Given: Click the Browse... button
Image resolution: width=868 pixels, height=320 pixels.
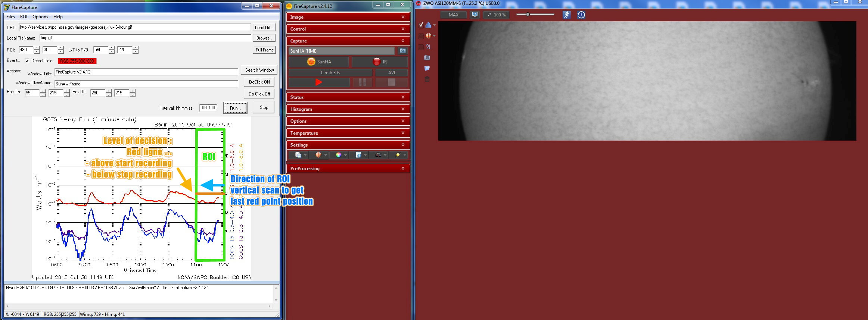Looking at the screenshot, I should click(264, 38).
